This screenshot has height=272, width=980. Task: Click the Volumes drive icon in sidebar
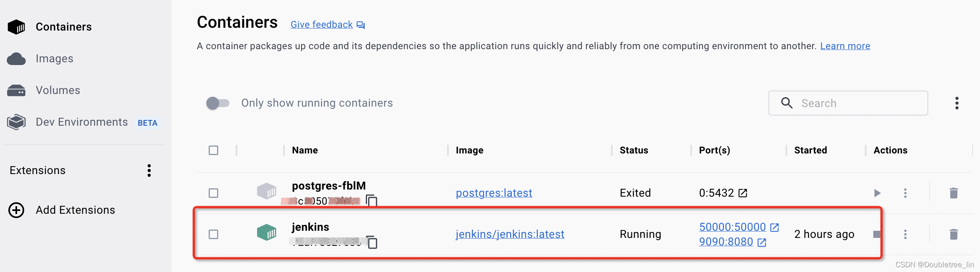tap(16, 90)
